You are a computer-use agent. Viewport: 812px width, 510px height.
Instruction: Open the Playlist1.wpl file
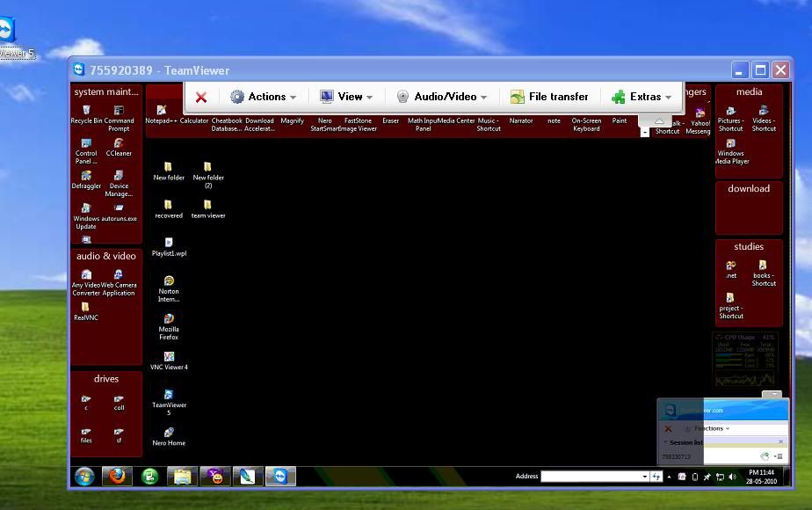point(169,244)
